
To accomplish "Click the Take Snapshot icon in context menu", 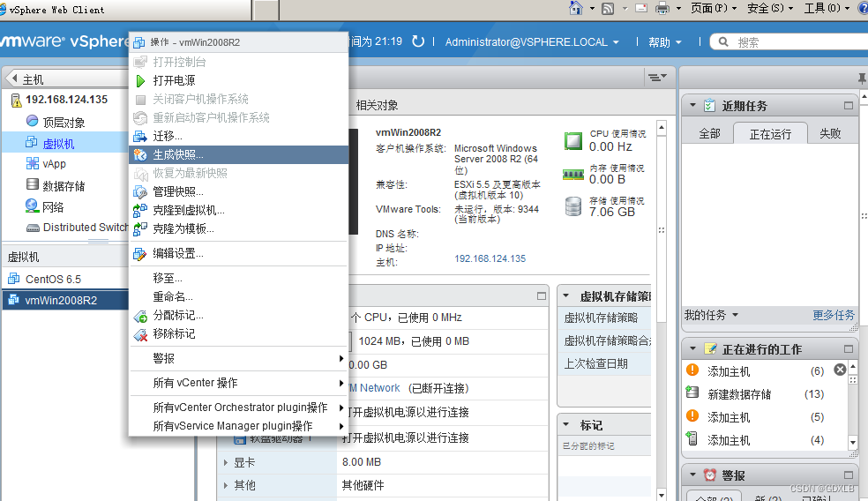I will click(x=140, y=155).
